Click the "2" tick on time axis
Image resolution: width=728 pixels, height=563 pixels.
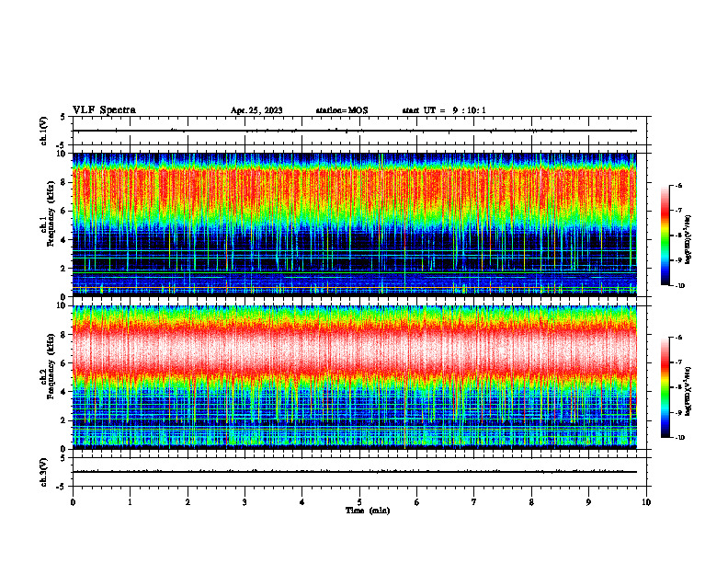[188, 502]
